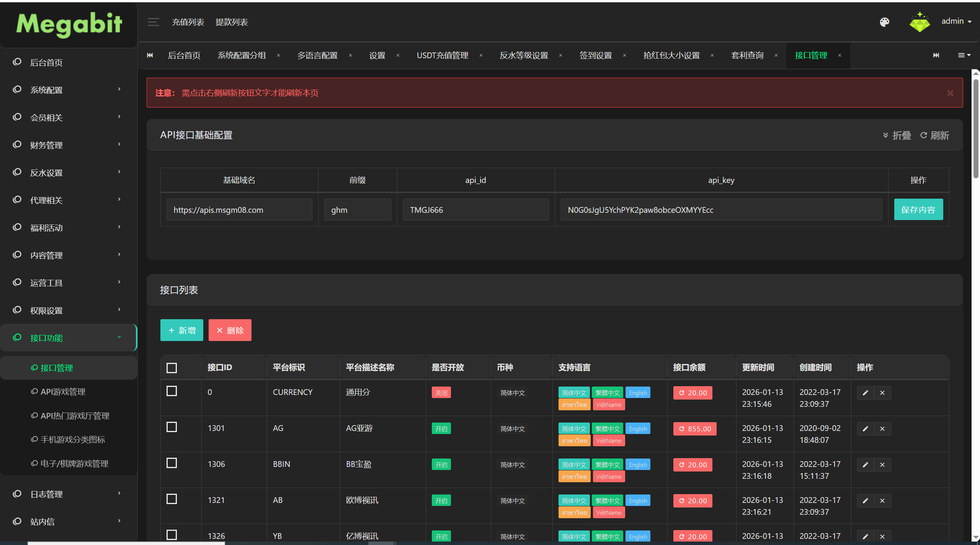Image resolution: width=980 pixels, height=545 pixels.
Task: Toggle the 关闭 status of CURRENCY
Action: (441, 393)
